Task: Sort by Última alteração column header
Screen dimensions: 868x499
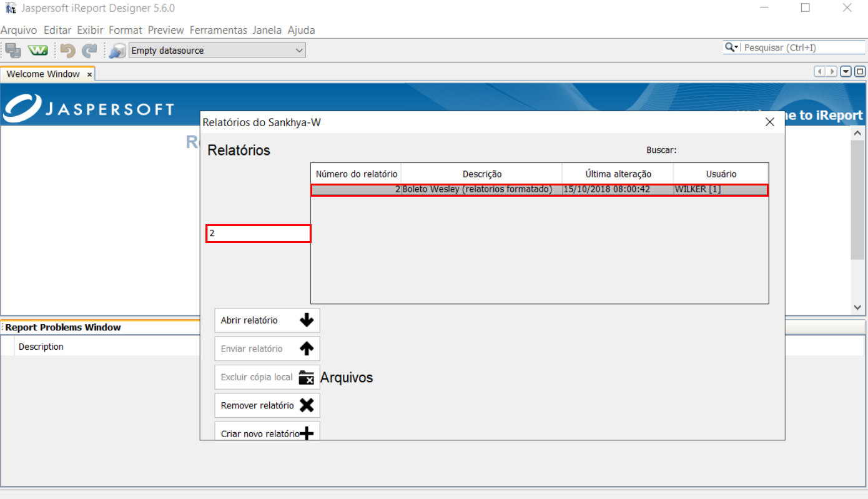Action: 618,174
